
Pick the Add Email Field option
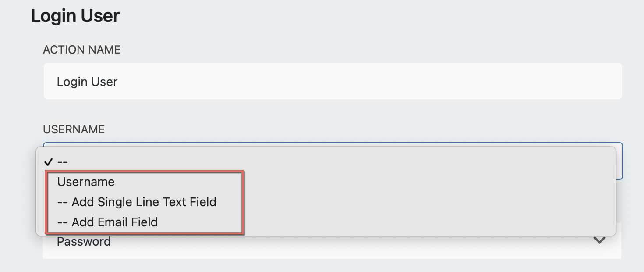coord(107,222)
